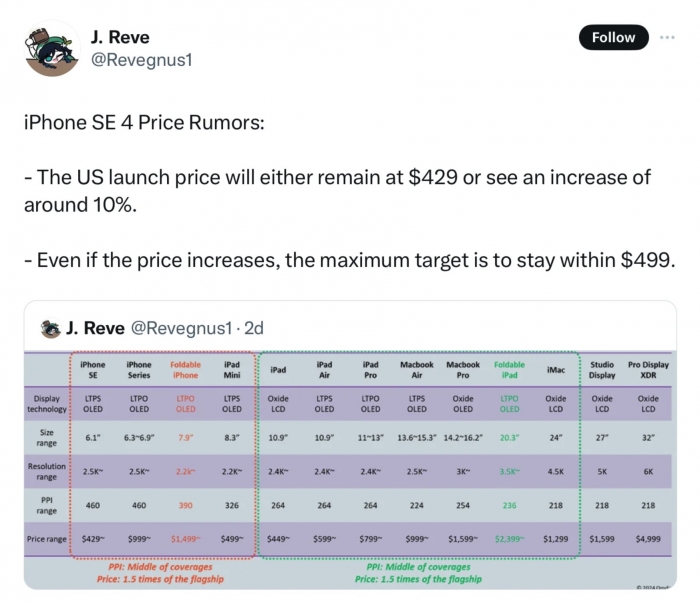The height and width of the screenshot is (603, 700).
Task: Click the Pro Display XDR column header
Action: pos(648,370)
